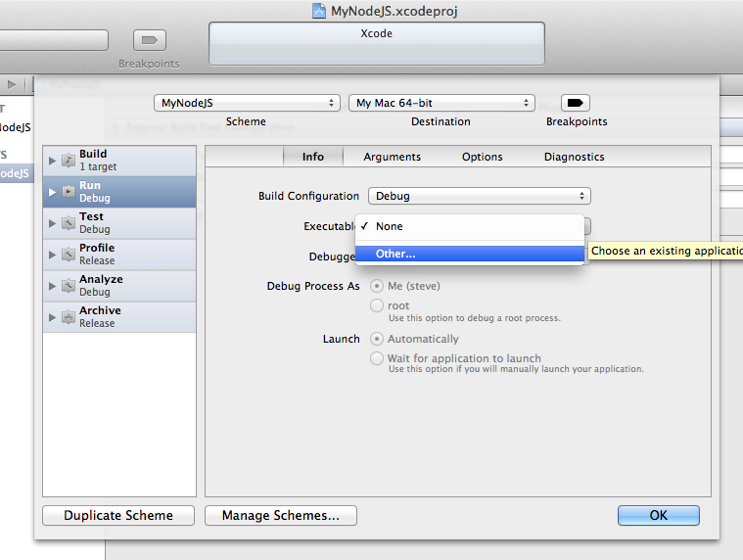743x560 pixels.
Task: Click the Xcode activity status display
Action: pyautogui.click(x=377, y=43)
